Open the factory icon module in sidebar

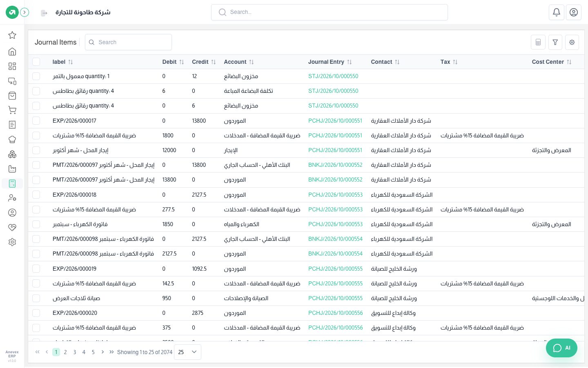point(12,169)
